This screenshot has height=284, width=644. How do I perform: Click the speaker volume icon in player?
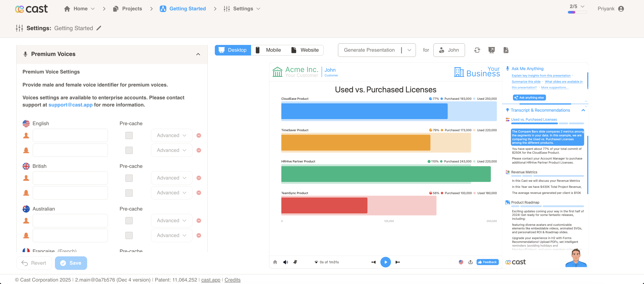[285, 262]
